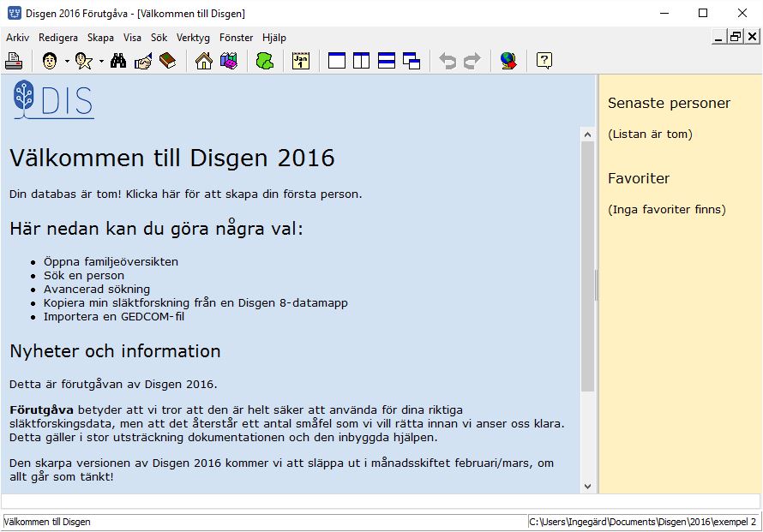Click the scroll down arrow of the welcome page
The height and width of the screenshot is (532, 763).
587,487
